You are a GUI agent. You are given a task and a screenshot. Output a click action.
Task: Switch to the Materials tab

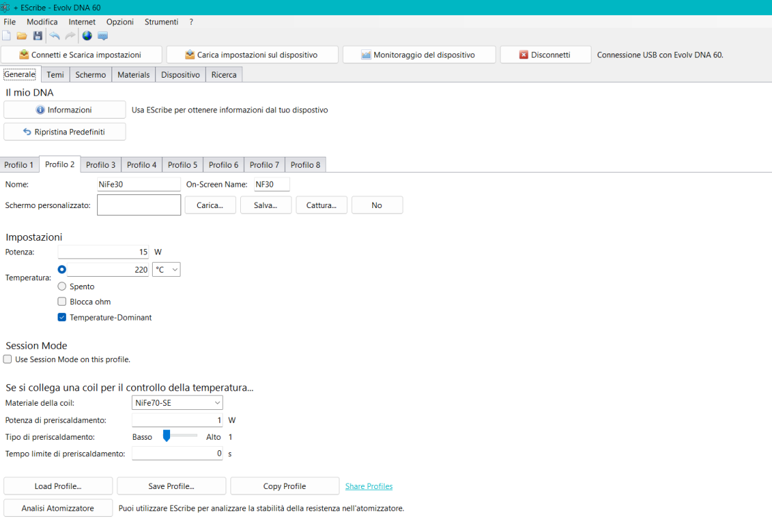point(133,75)
